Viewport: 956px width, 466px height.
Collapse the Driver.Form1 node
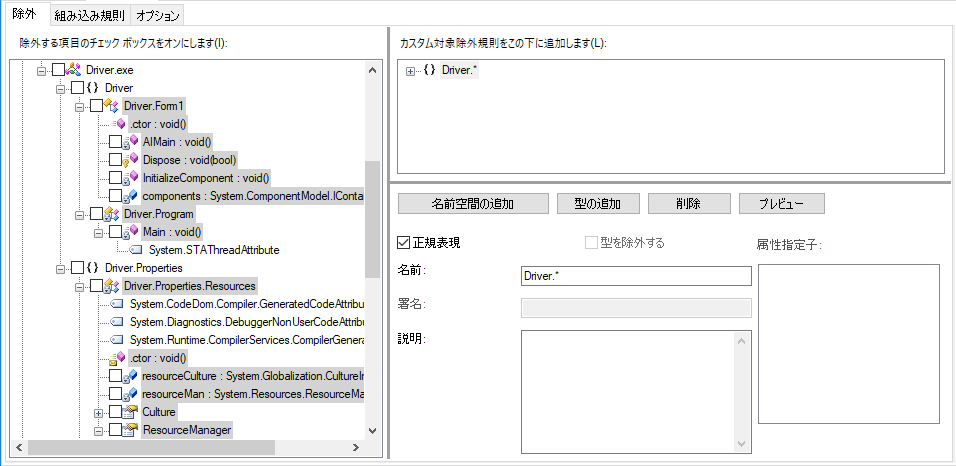coord(79,107)
